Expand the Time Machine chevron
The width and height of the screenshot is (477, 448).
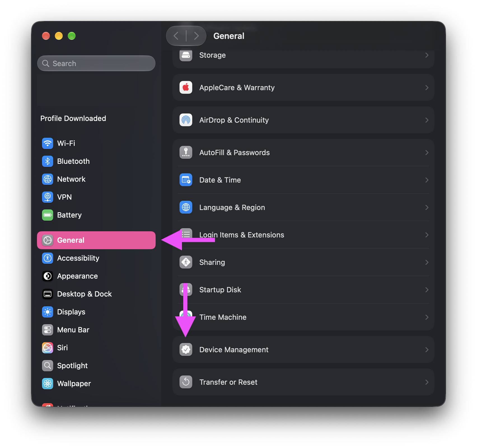click(427, 317)
